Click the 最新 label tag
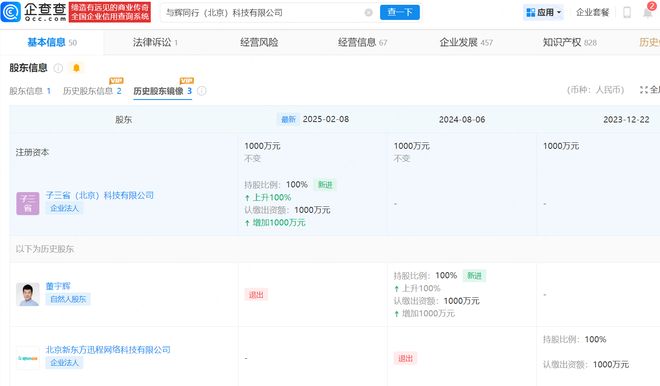Screen dimensions: 660x386 pos(288,120)
